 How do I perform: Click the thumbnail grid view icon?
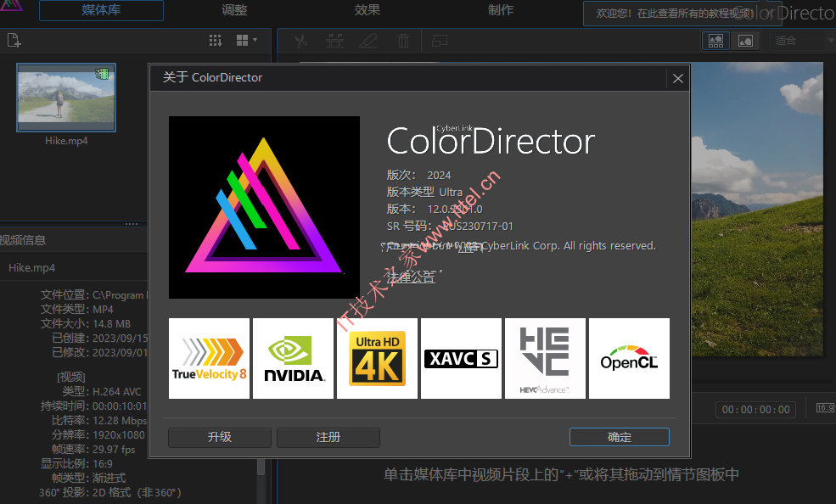(242, 41)
